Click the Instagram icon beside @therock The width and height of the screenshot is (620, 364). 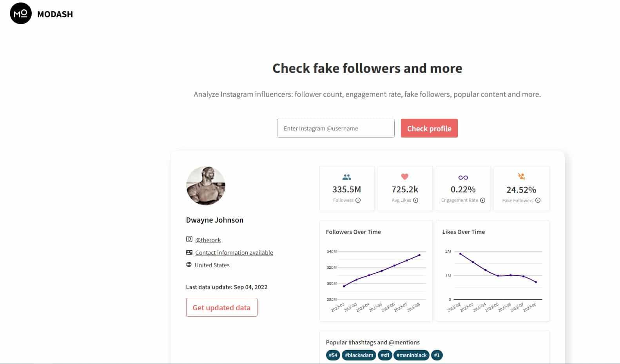(189, 239)
